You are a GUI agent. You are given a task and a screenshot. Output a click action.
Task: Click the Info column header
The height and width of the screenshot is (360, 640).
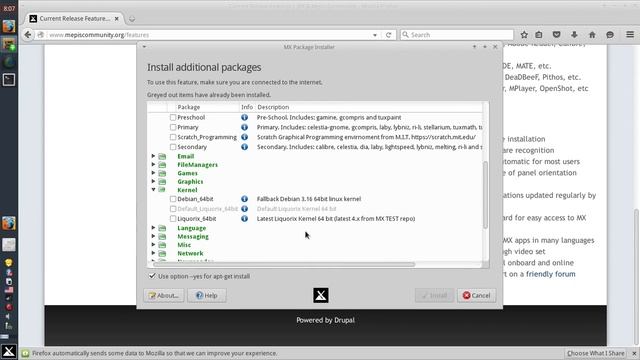(x=247, y=107)
